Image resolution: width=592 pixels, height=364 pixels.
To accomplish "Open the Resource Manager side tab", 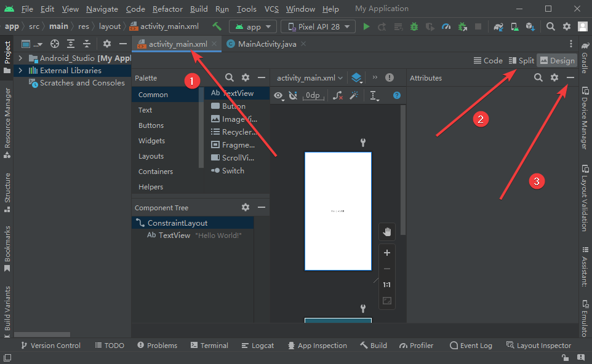I will (7, 122).
